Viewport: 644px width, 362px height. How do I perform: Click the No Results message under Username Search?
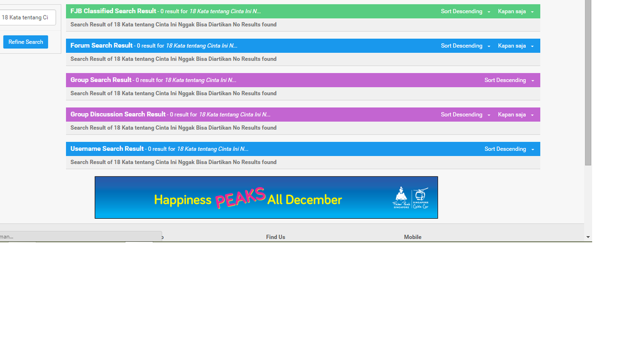[174, 162]
